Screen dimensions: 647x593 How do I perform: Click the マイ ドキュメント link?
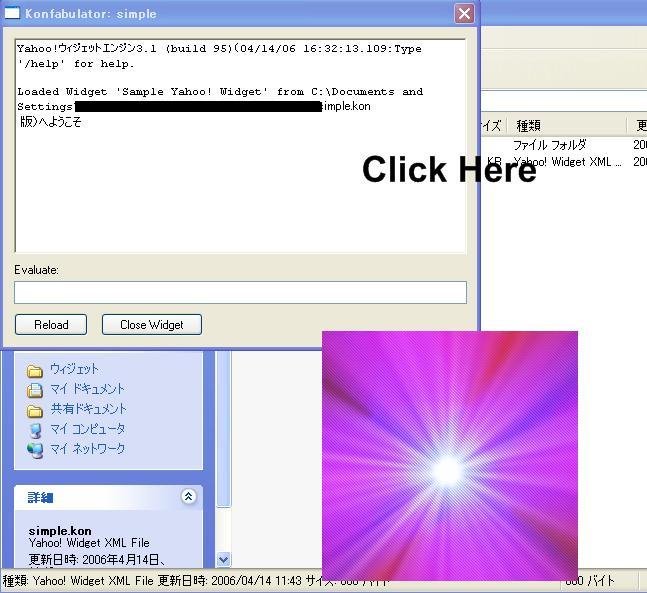click(87, 389)
